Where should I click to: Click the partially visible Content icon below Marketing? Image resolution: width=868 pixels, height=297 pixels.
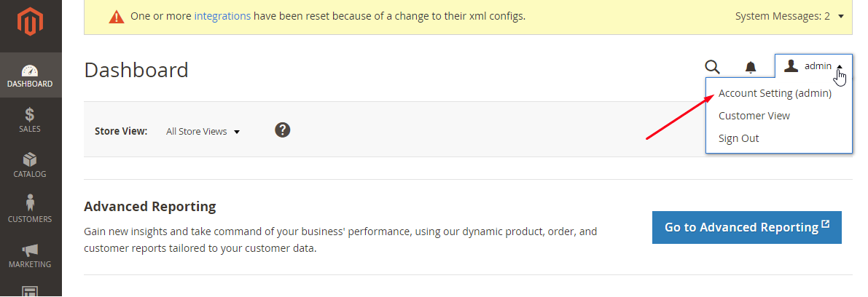point(30,290)
